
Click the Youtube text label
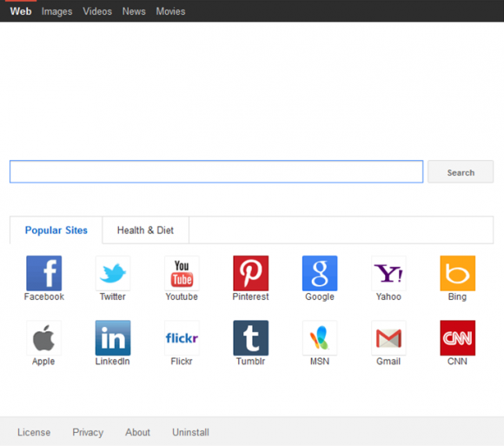click(182, 296)
